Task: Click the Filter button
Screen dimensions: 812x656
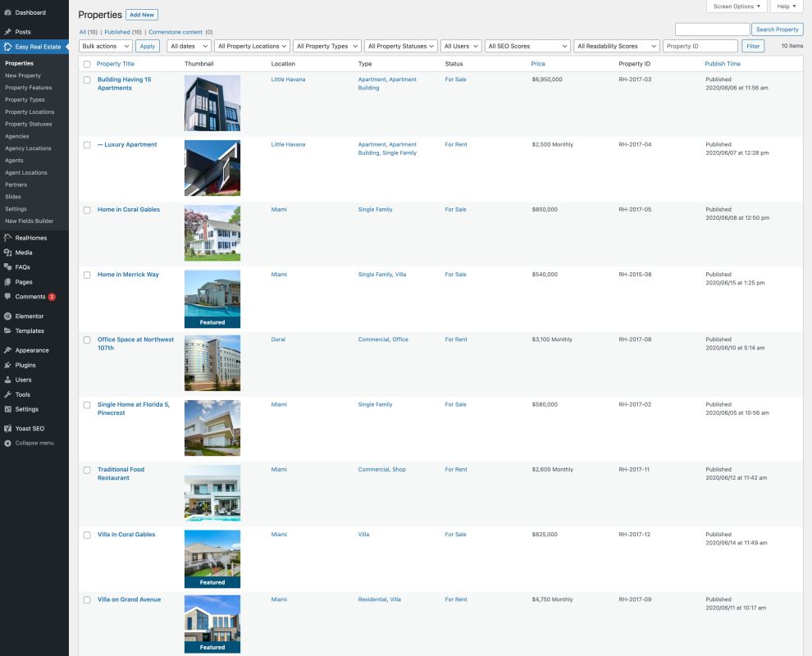Action: pyautogui.click(x=753, y=46)
